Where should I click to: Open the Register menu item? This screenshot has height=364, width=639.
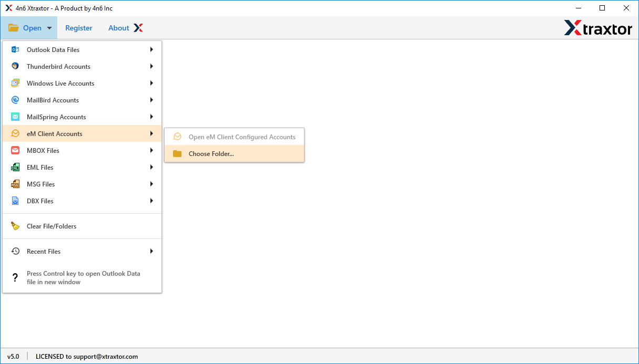click(78, 28)
